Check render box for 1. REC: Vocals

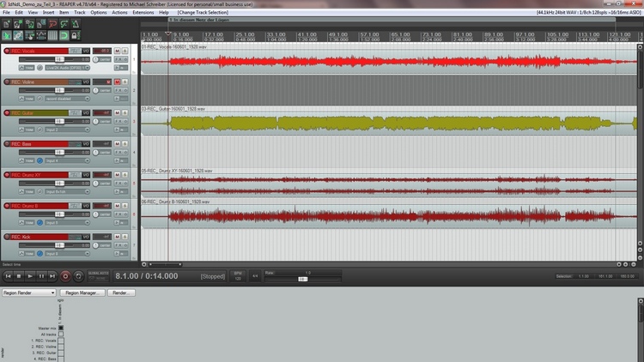[61, 341]
